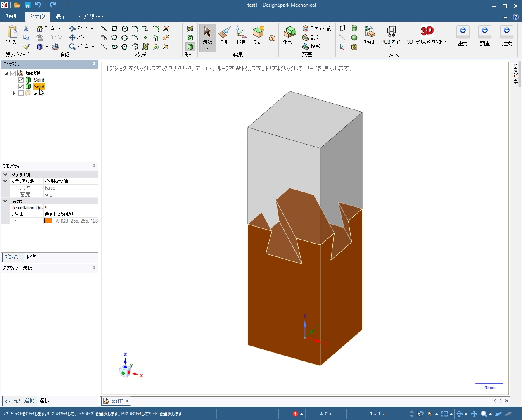Uncheck the first Solid visibility checkbox
This screenshot has height=420, width=522.
point(21,80)
